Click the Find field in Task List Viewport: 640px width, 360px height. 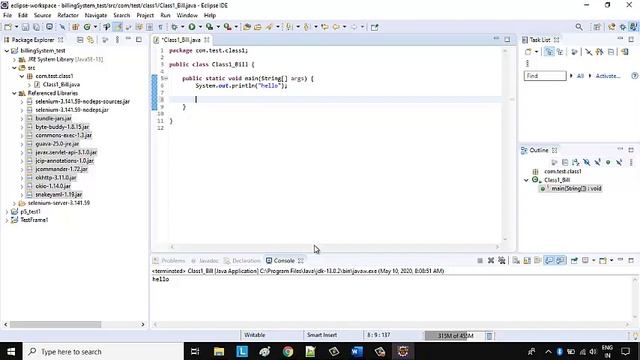click(545, 76)
